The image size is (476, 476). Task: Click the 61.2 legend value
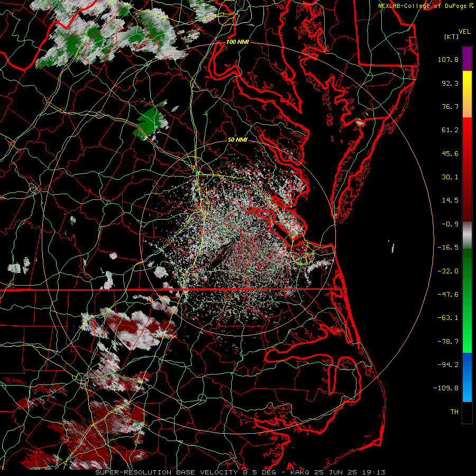click(450, 130)
